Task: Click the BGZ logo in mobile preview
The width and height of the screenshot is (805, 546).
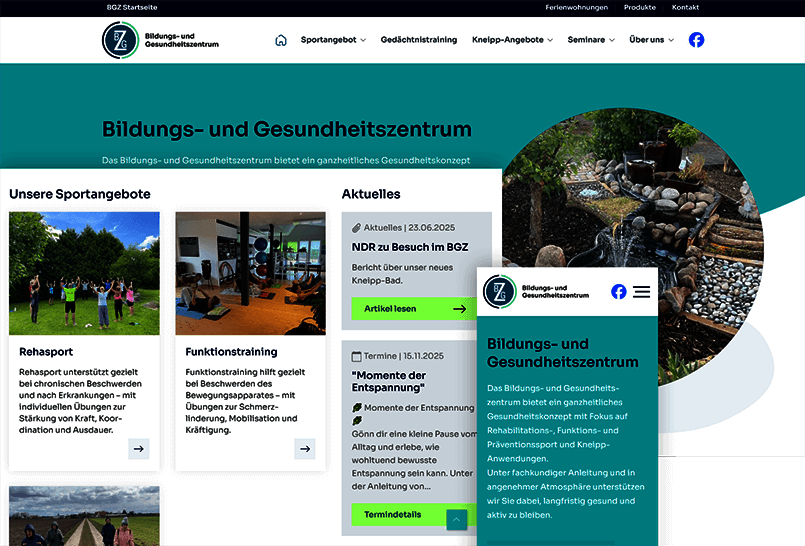Action: tap(499, 291)
